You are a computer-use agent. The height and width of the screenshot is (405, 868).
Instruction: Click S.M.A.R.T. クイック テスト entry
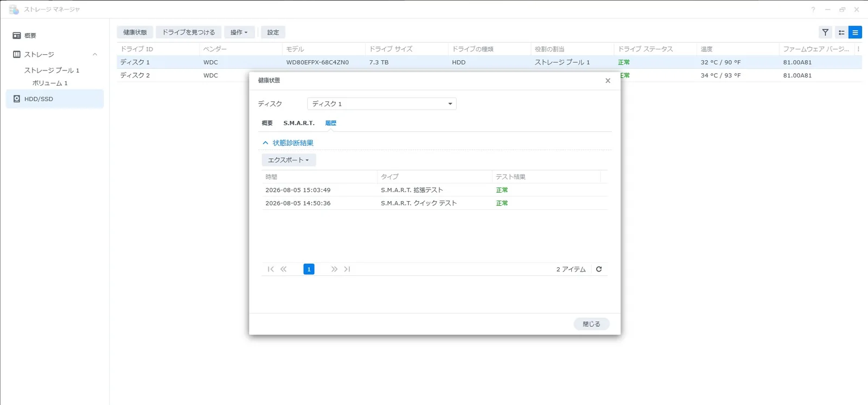[419, 203]
